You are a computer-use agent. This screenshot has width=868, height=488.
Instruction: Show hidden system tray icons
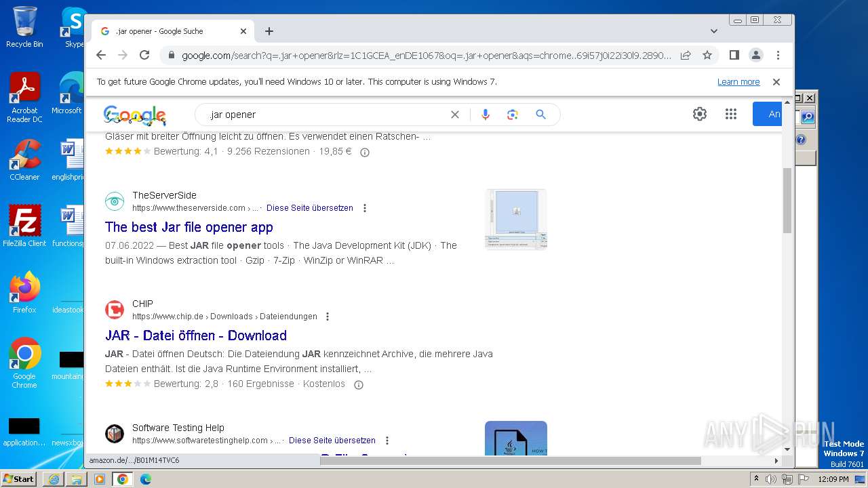pyautogui.click(x=757, y=479)
